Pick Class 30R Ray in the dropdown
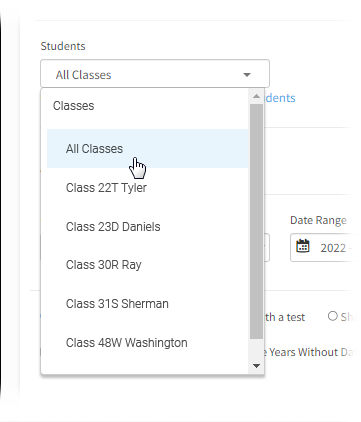This screenshot has width=361, height=422. click(x=148, y=265)
